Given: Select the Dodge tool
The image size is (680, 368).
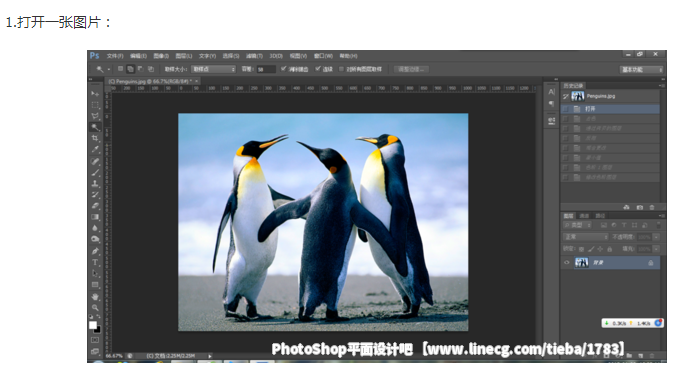Looking at the screenshot, I should (95, 239).
